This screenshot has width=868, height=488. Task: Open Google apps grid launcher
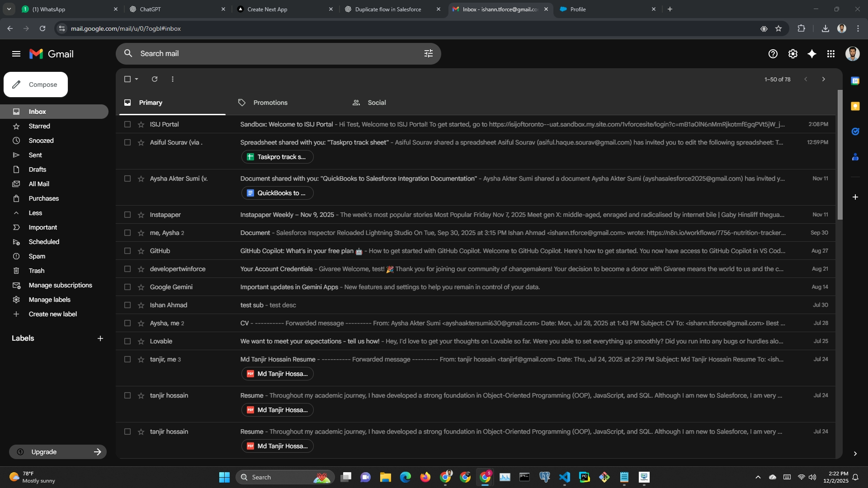[831, 54]
